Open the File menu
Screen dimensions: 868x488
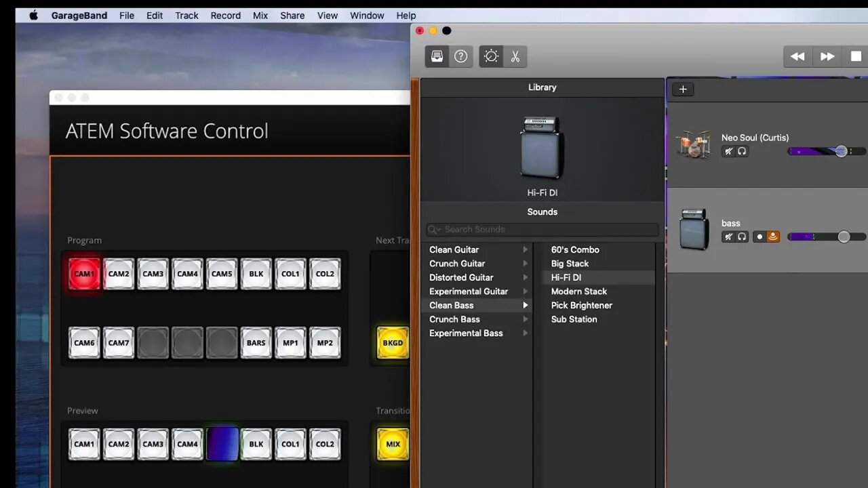[127, 16]
